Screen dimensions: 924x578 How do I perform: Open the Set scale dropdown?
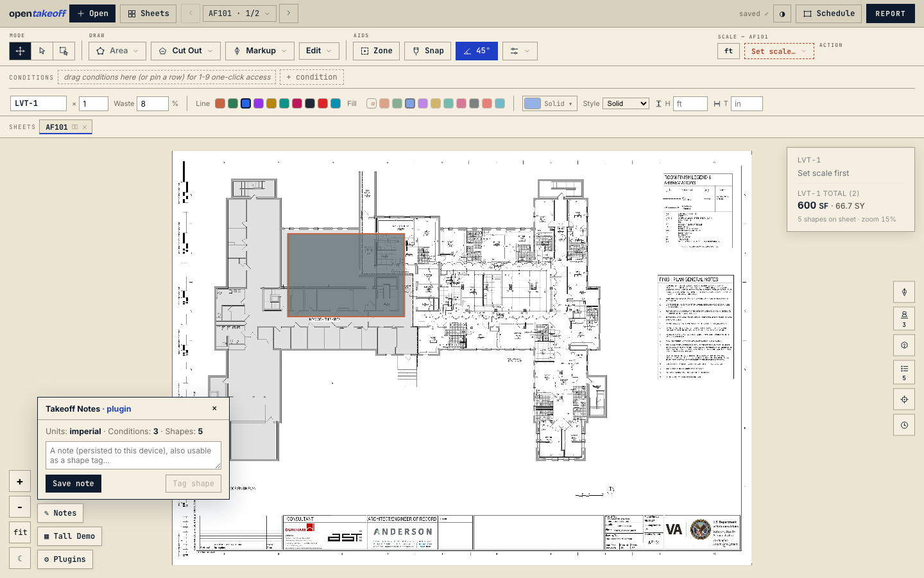click(x=779, y=51)
